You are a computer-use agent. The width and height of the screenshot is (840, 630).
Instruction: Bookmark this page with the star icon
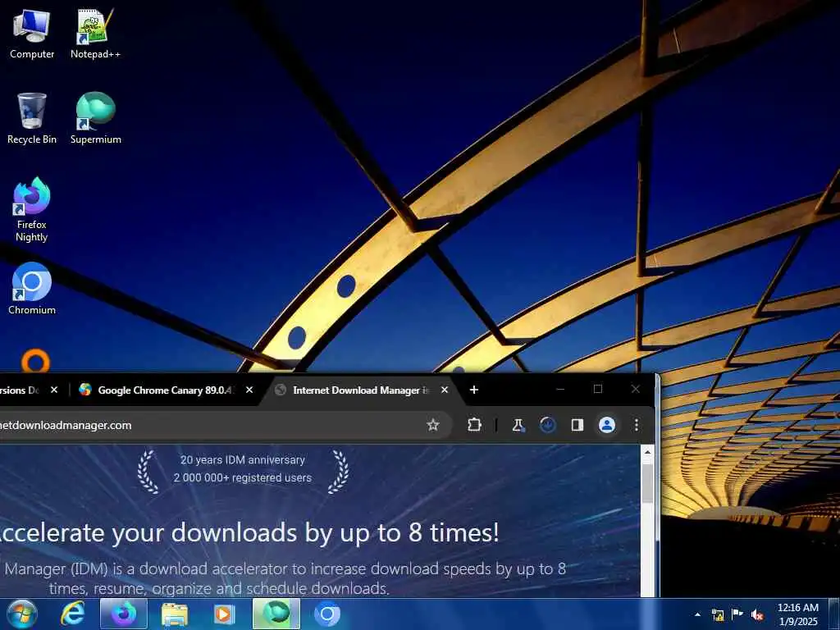coord(433,425)
